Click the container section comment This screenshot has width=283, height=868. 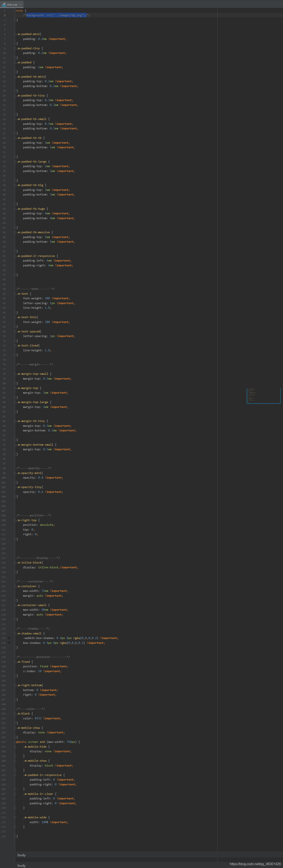click(35, 581)
